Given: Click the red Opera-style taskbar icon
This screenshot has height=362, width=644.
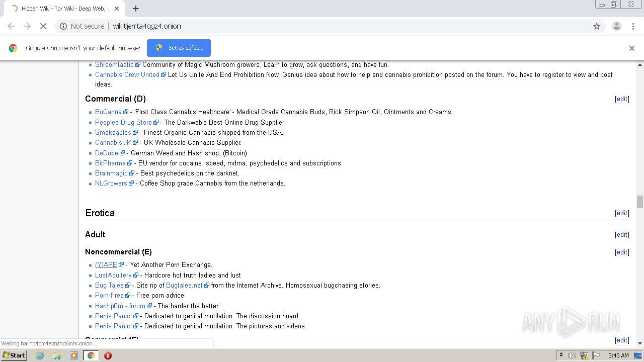Looking at the screenshot, I should (108, 355).
